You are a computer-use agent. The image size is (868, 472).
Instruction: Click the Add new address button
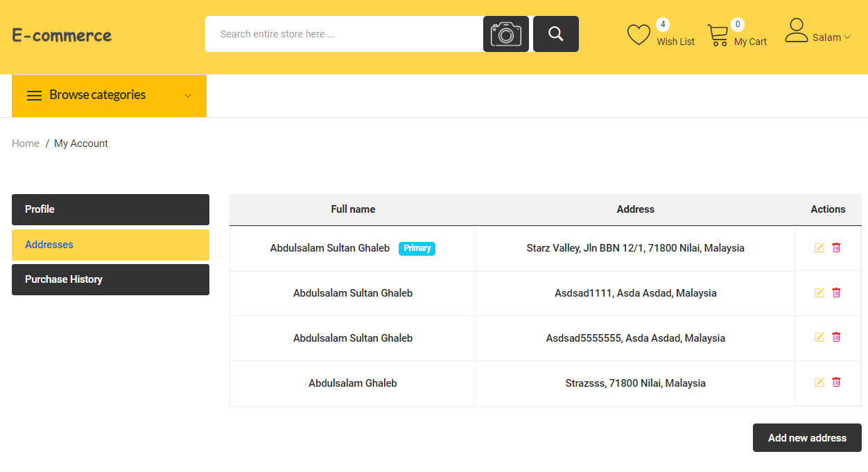coord(807,437)
